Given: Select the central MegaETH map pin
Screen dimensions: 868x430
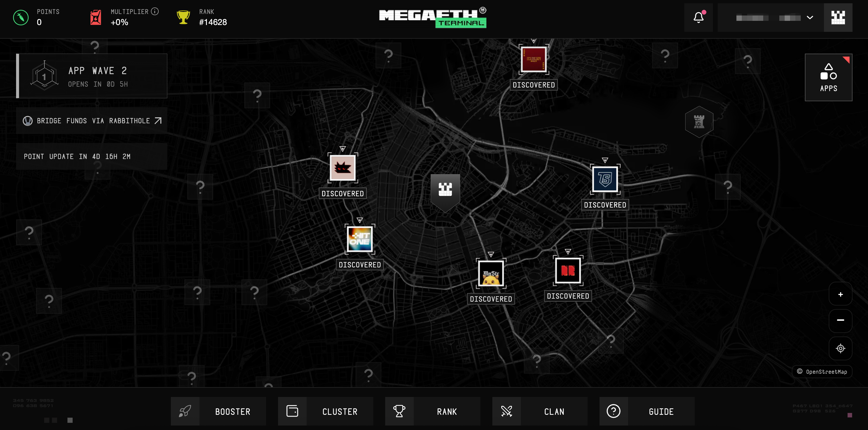Looking at the screenshot, I should click(445, 190).
